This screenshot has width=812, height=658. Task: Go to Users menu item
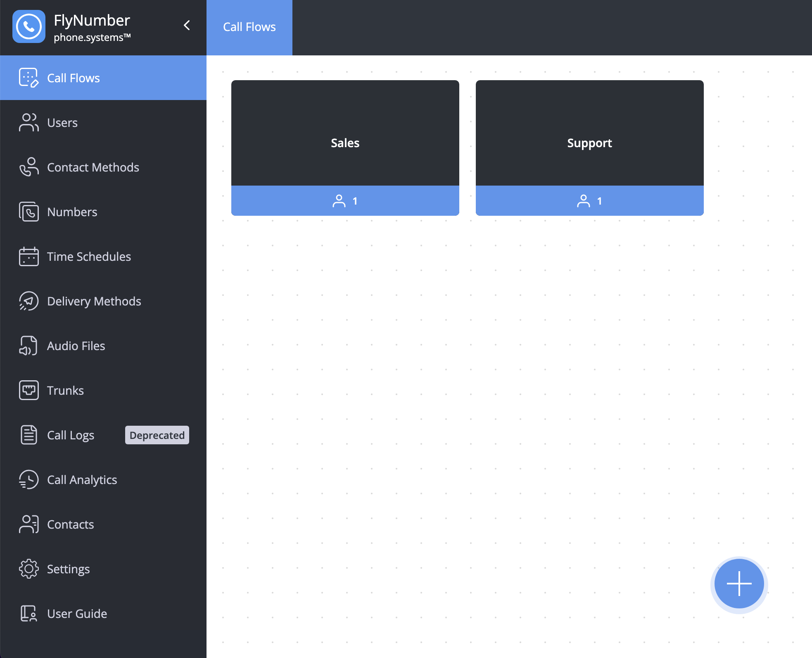(103, 122)
